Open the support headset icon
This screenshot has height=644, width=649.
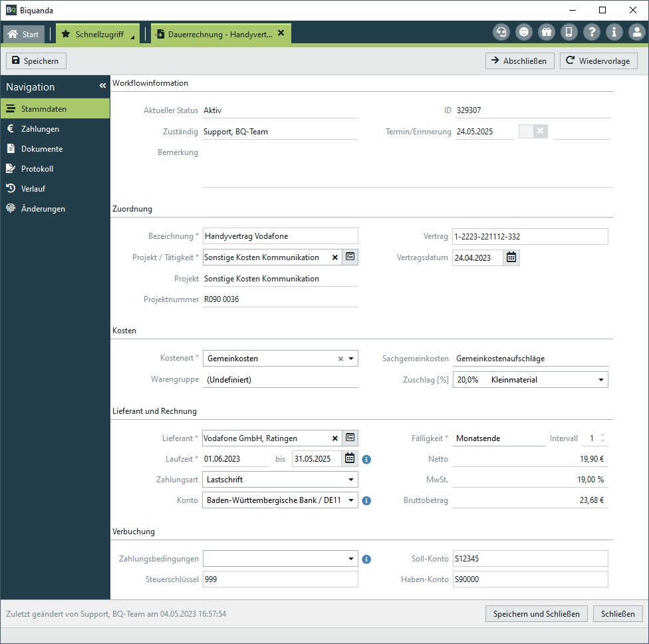pos(501,32)
